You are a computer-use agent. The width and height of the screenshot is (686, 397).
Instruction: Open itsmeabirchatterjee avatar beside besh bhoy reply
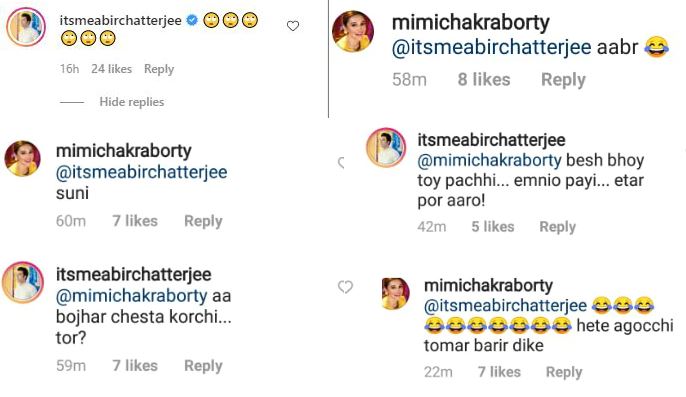(x=386, y=148)
